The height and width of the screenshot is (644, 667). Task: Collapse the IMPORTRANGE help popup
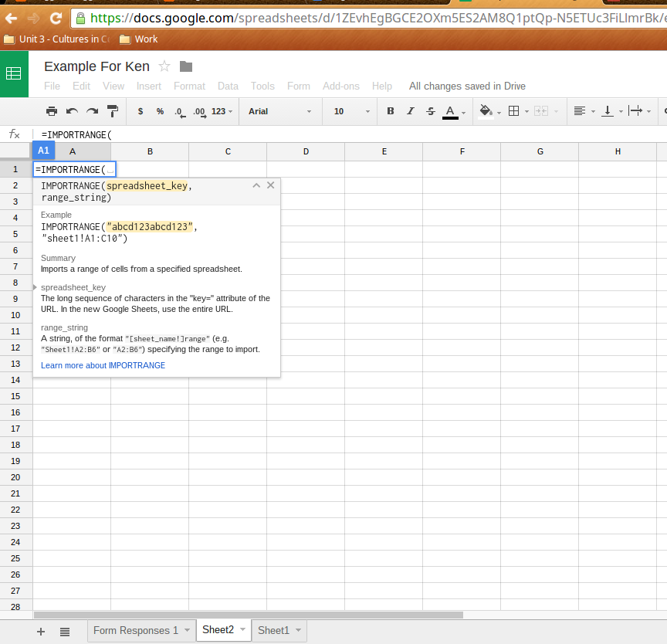click(x=256, y=185)
